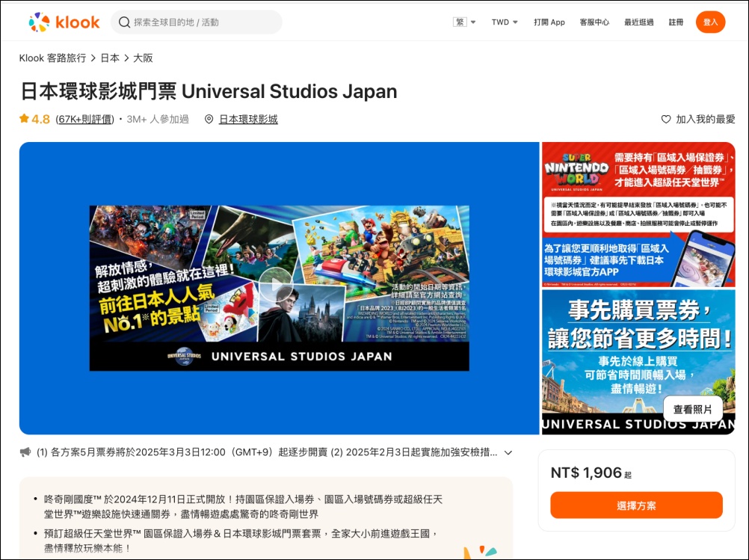
Task: Click 註冊 sign up link
Action: [676, 22]
